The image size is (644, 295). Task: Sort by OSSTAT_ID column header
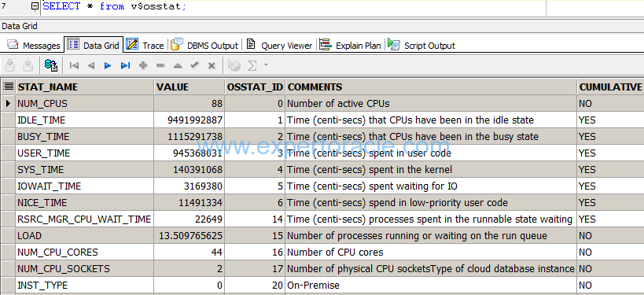coord(255,87)
